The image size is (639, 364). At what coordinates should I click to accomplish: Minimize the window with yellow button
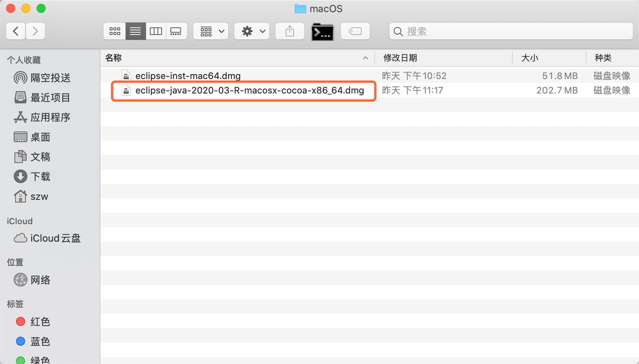click(x=26, y=8)
